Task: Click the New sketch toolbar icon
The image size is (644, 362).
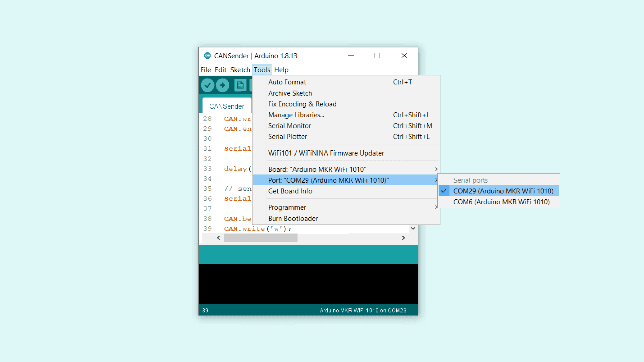Action: [240, 85]
